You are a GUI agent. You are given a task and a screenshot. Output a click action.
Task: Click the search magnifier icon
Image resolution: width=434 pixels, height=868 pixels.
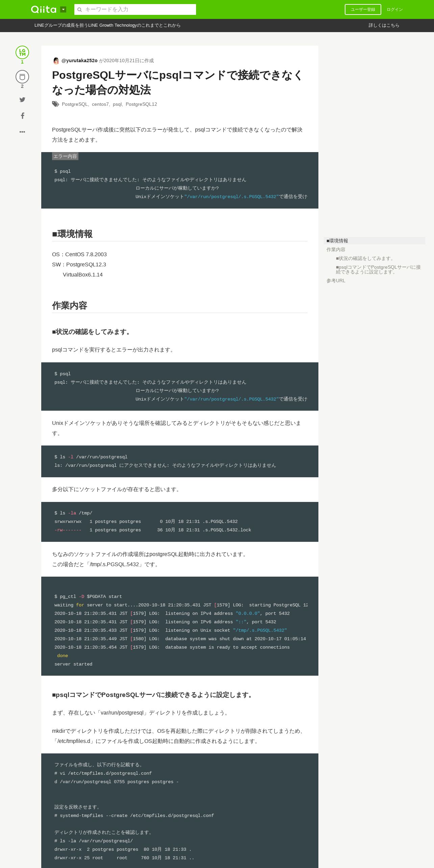point(80,9)
